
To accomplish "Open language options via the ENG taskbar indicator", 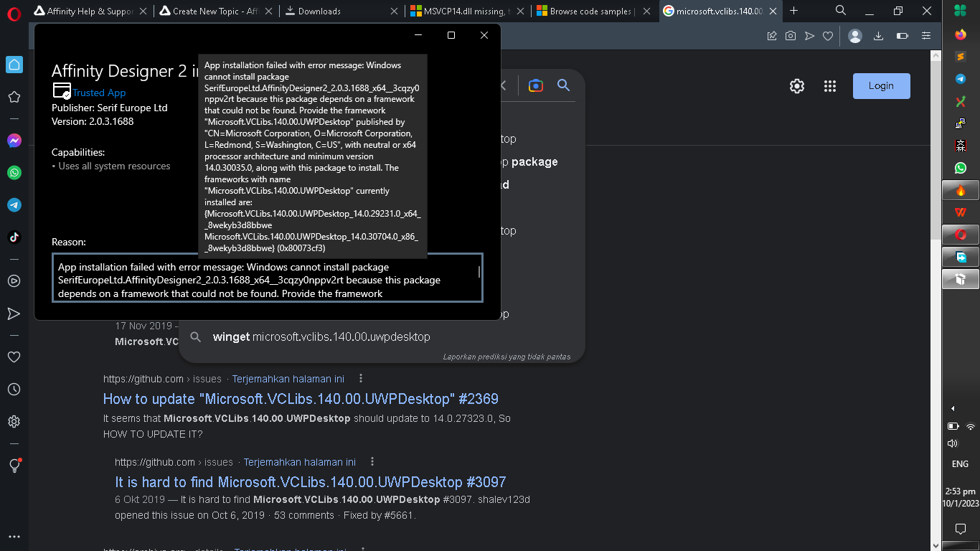I will click(x=960, y=464).
